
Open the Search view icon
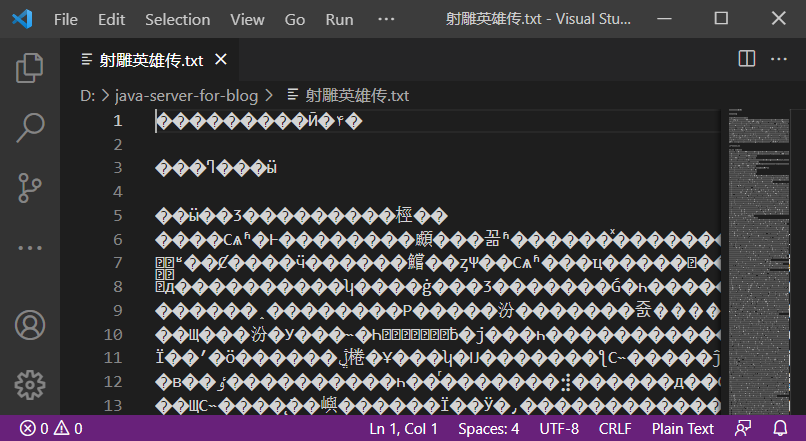30,127
